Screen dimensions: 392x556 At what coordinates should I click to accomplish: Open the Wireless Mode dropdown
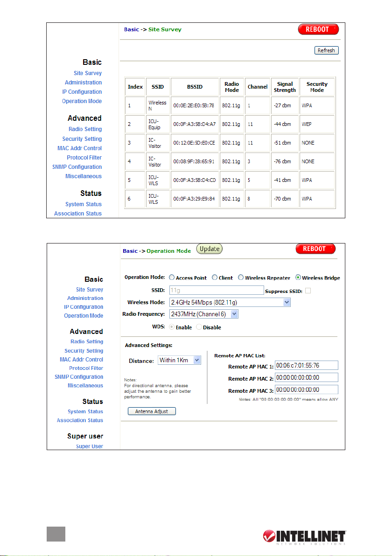[230, 302]
